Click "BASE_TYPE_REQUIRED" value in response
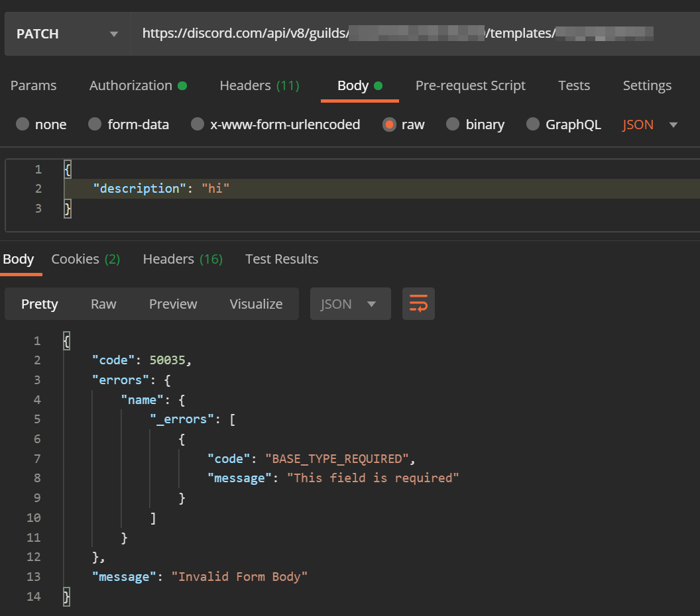The width and height of the screenshot is (700, 616). click(337, 458)
